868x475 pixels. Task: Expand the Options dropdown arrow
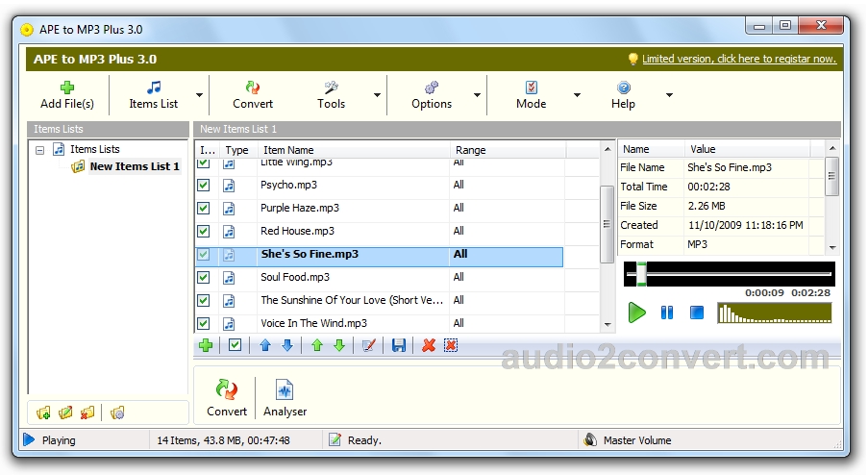tap(477, 95)
